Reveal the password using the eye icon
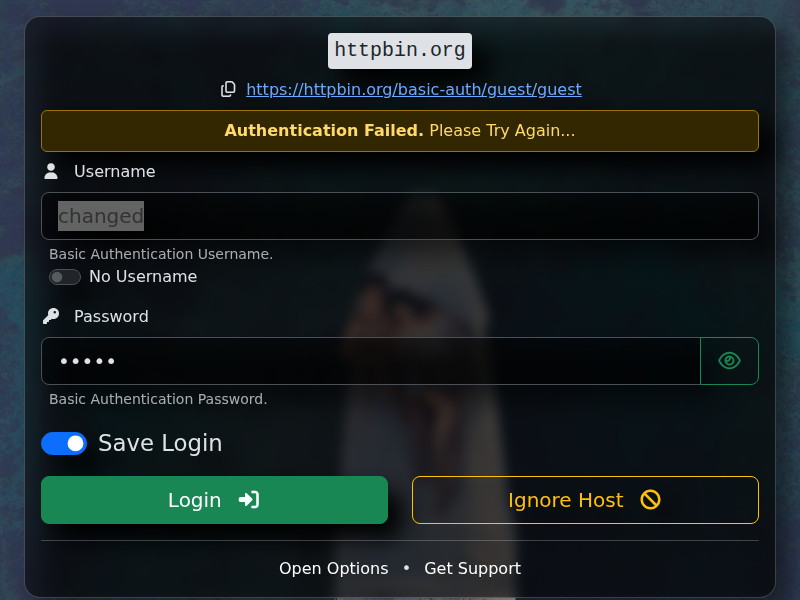The image size is (800, 600). pos(729,360)
